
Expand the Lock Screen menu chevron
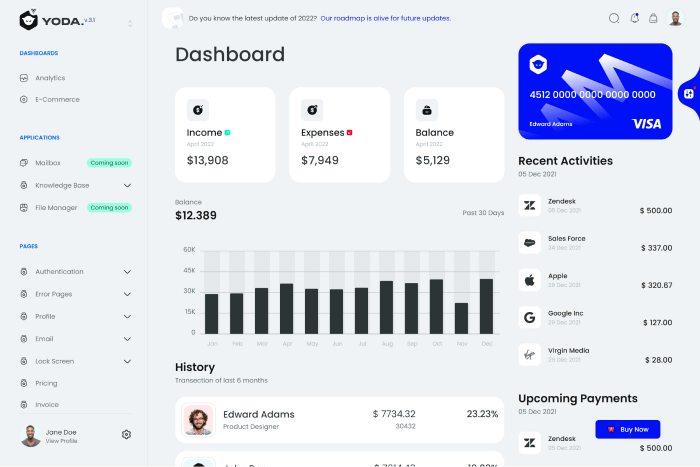click(x=127, y=361)
